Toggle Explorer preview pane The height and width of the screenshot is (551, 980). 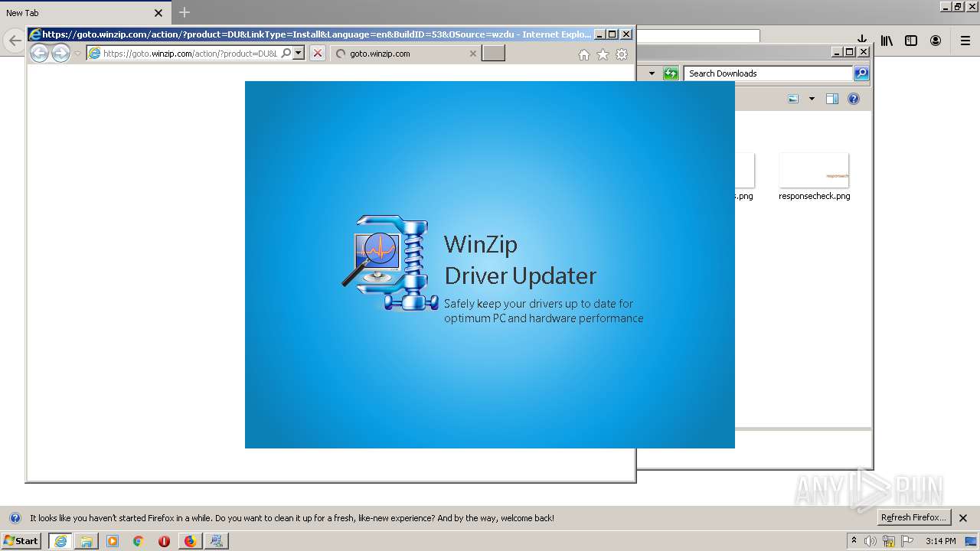pyautogui.click(x=832, y=99)
